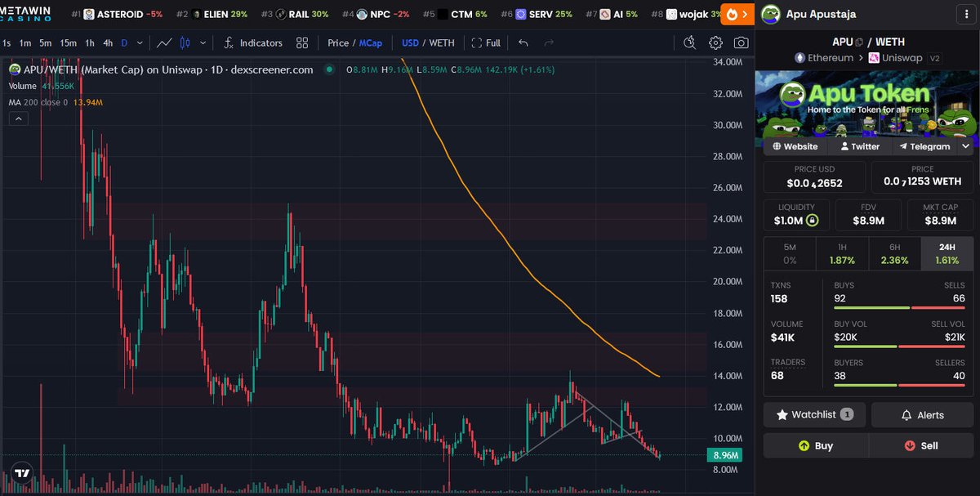Image resolution: width=980 pixels, height=496 pixels.
Task: Switch chart to MCap mode
Action: 371,42
